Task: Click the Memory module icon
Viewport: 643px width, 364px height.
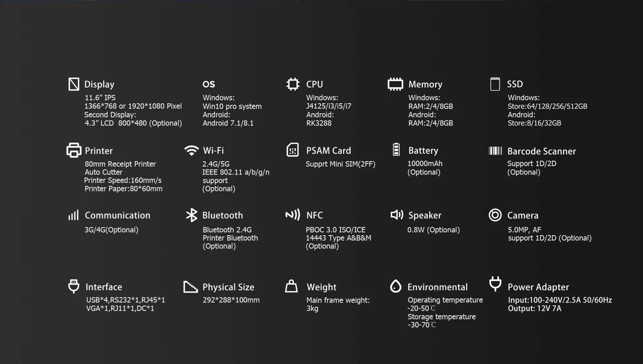Action: tap(395, 84)
